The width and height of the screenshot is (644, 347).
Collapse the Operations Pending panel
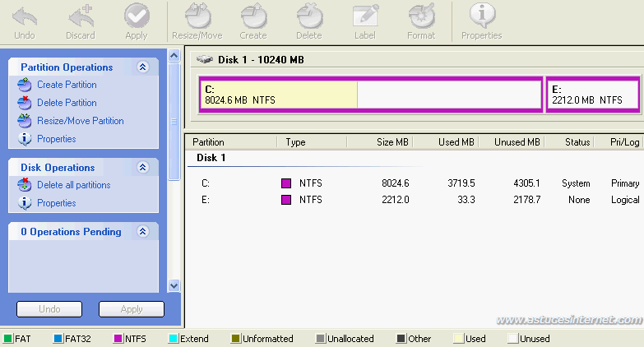coord(142,231)
